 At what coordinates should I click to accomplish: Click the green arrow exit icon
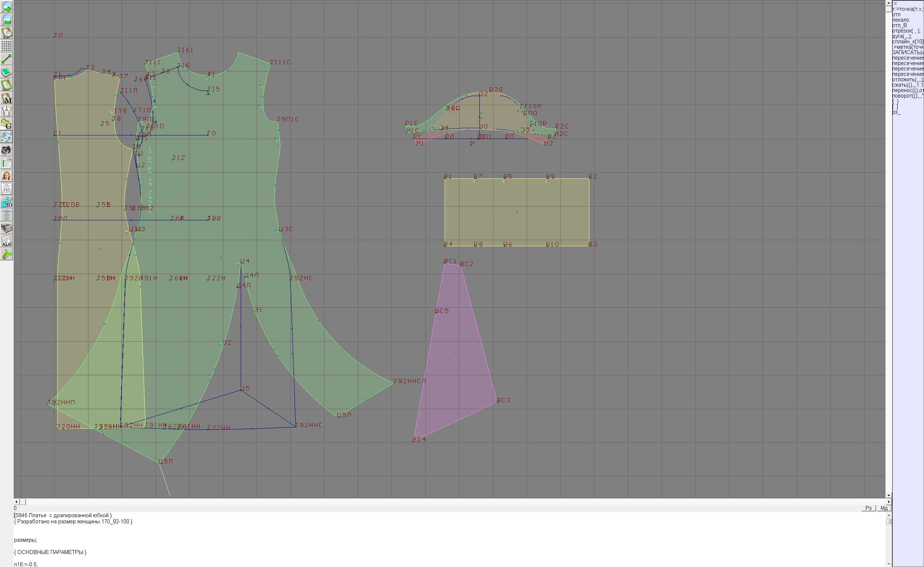point(6,254)
